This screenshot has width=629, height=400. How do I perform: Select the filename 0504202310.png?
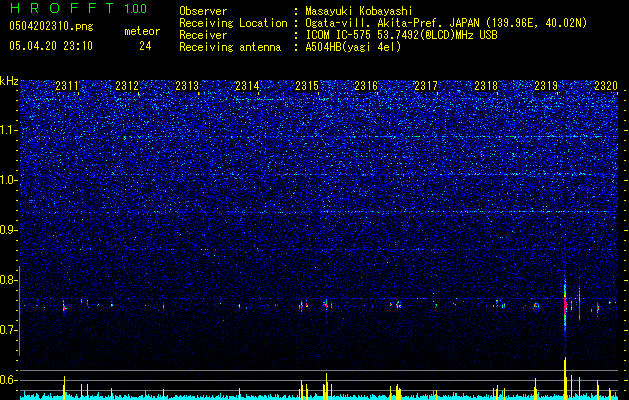tap(51, 26)
